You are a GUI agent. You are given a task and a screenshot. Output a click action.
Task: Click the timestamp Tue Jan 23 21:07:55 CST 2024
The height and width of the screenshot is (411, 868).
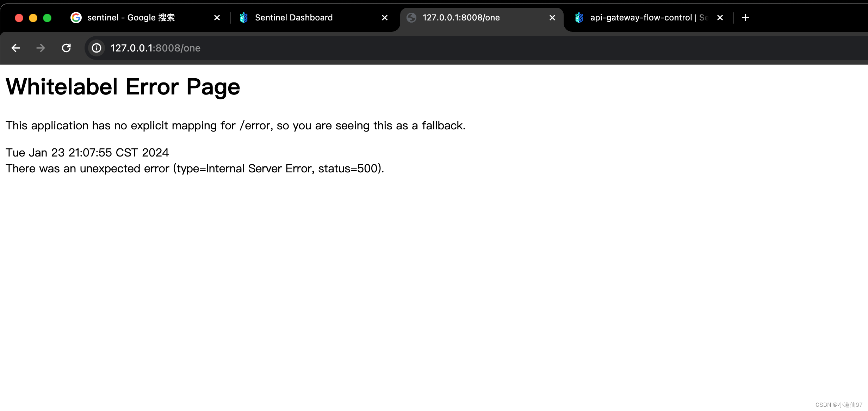point(87,153)
